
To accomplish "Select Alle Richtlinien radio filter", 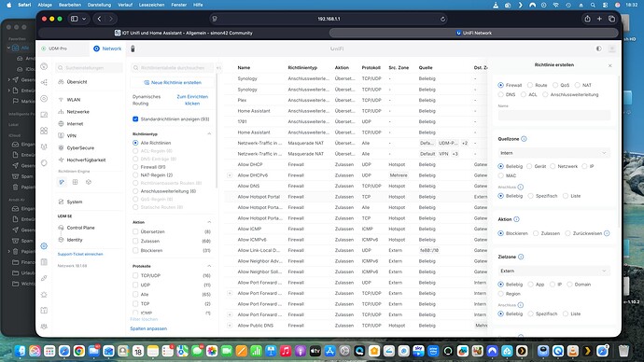I will 135,143.
